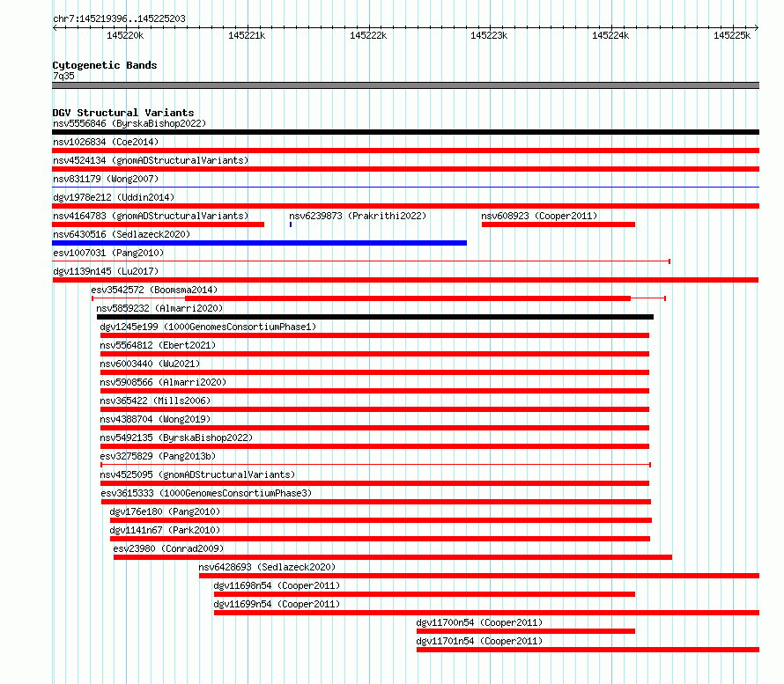Click the red bar of esv23980
784x684 pixels.
[x=393, y=557]
